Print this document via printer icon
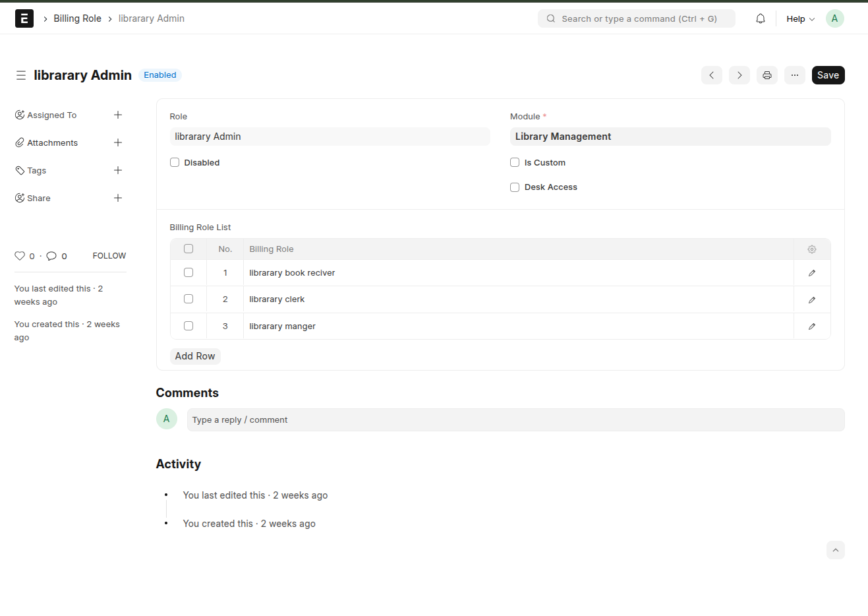Viewport: 868px width, 616px height. pos(767,75)
